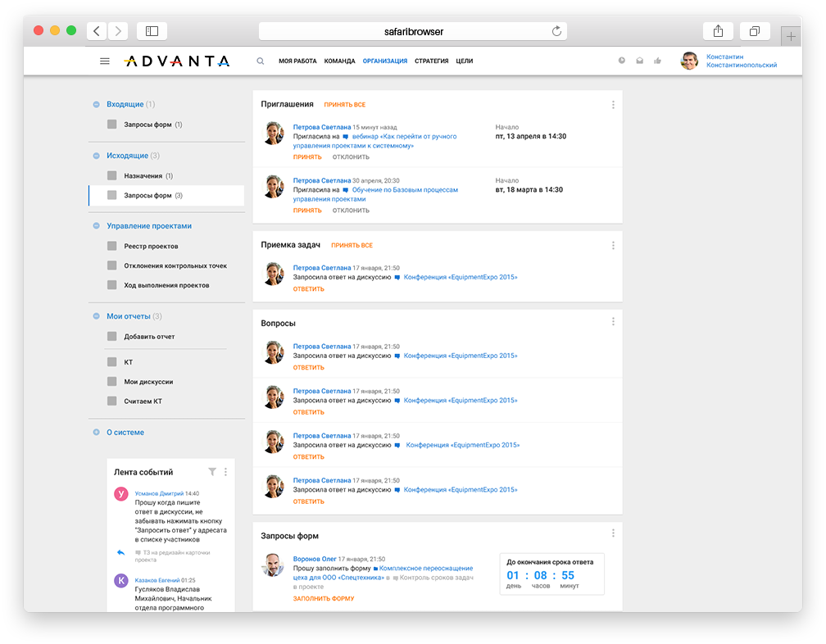The image size is (826, 644).
Task: Accept the webinar invitation with ПРИНЯТЬ
Action: (x=307, y=157)
